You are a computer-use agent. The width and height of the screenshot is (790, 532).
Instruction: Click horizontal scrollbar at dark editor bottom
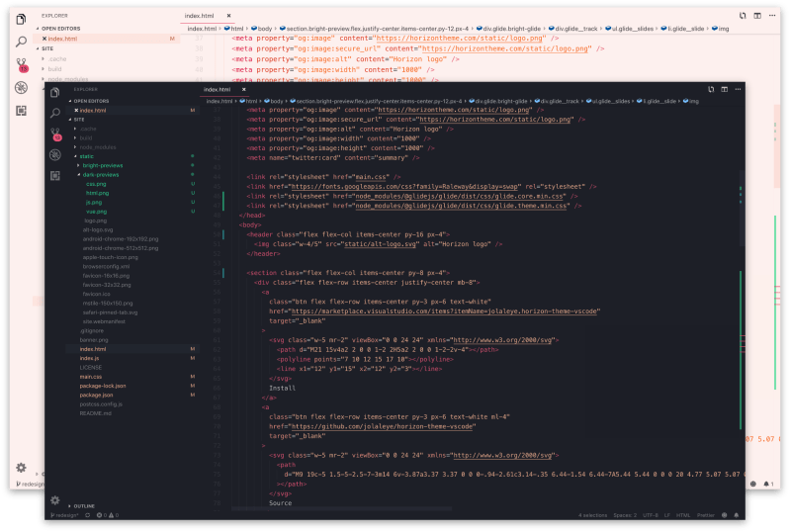[x=341, y=509]
